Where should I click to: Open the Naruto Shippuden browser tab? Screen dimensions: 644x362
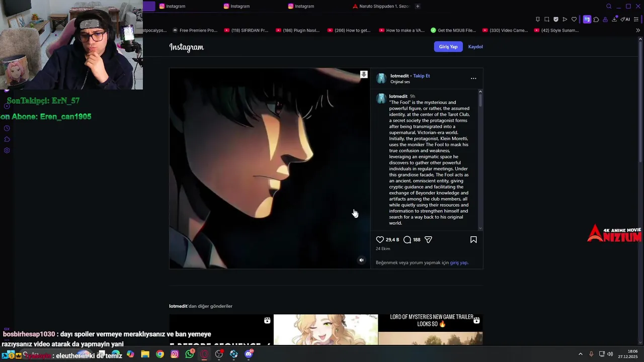tap(381, 6)
